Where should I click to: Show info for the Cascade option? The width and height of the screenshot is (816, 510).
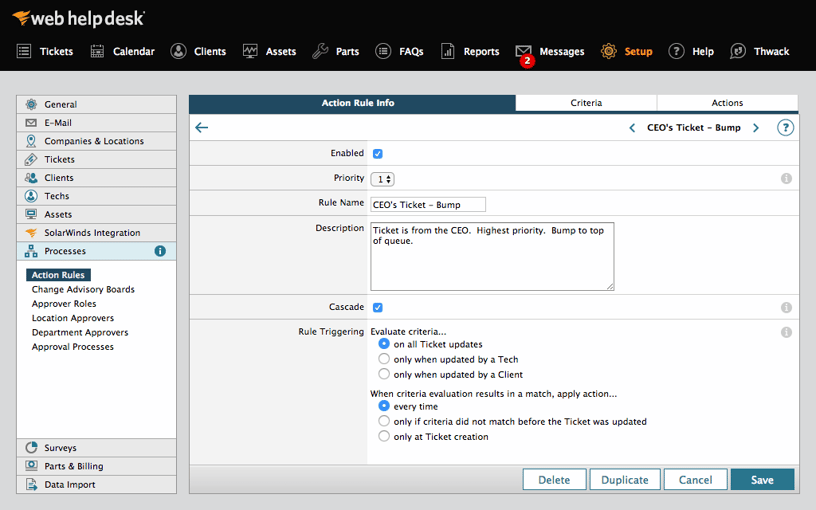pos(786,308)
